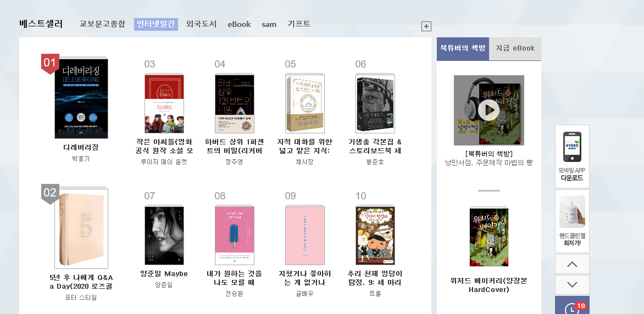
Task: Click 내가 원하는 것을 나도 모를 때 title
Action: (234, 278)
